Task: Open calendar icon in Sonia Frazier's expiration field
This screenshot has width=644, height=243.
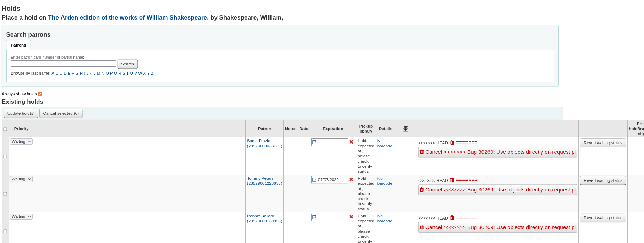Action: [314, 142]
